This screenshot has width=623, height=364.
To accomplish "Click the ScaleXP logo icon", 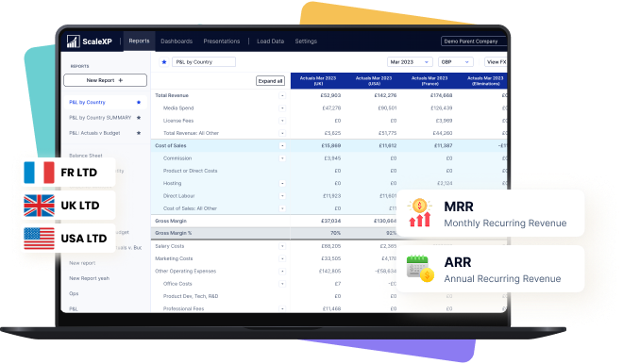I will [x=73, y=41].
